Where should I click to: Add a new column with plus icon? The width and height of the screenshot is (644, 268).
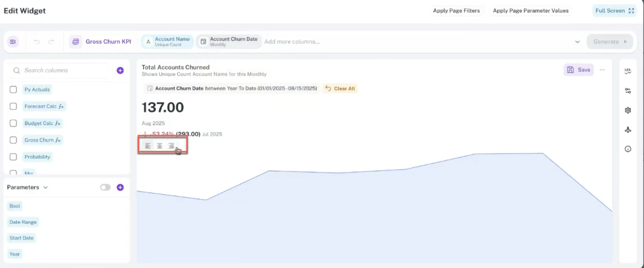(x=120, y=71)
